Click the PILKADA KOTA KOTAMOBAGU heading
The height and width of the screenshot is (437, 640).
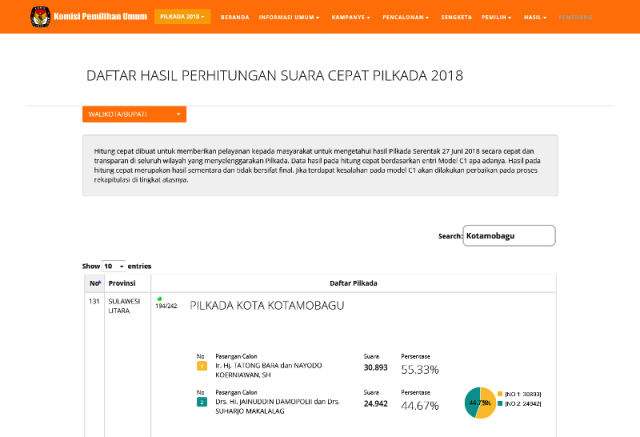point(266,305)
